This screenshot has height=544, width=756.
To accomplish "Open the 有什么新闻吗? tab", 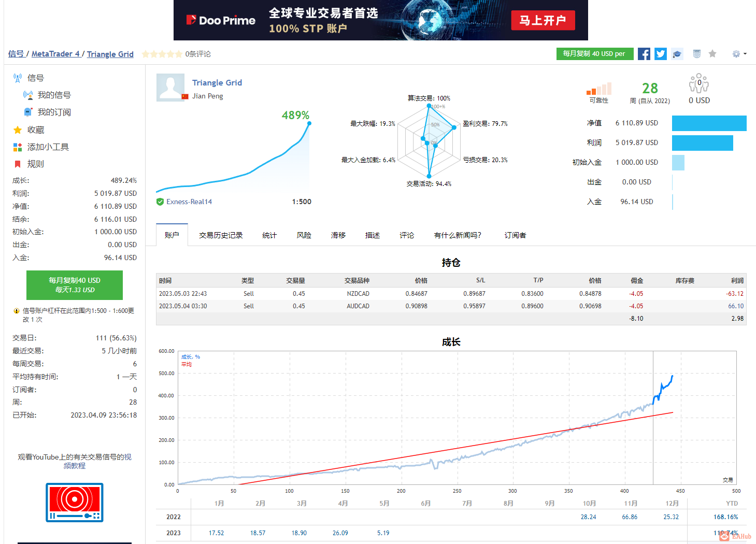I will (x=458, y=235).
